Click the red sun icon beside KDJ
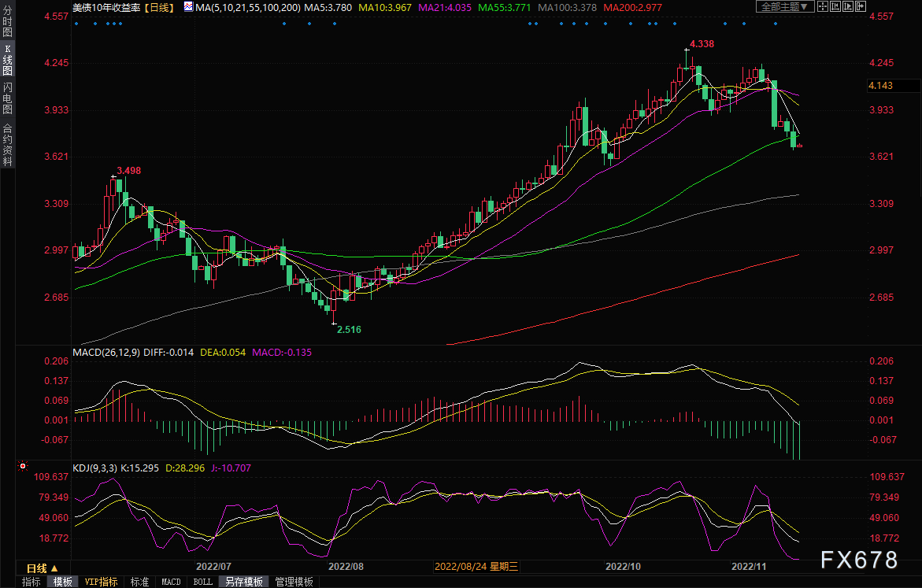The height and width of the screenshot is (588, 922). [x=22, y=468]
